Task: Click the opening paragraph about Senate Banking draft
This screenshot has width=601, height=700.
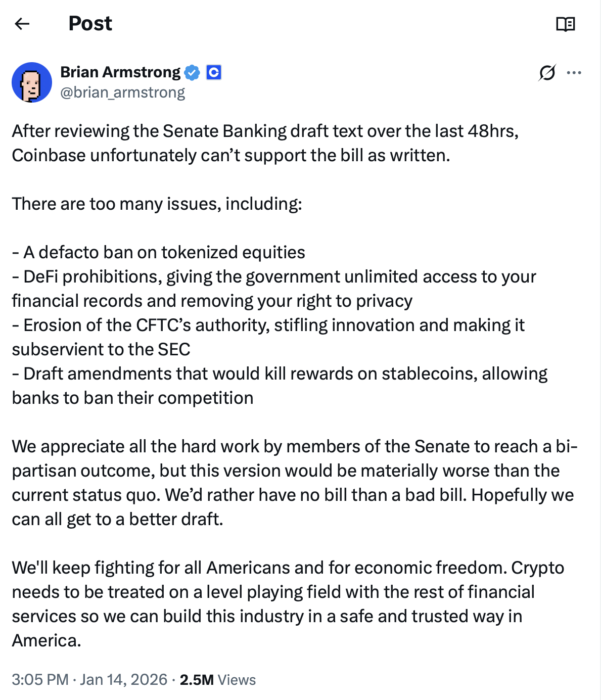Action: pyautogui.click(x=265, y=143)
